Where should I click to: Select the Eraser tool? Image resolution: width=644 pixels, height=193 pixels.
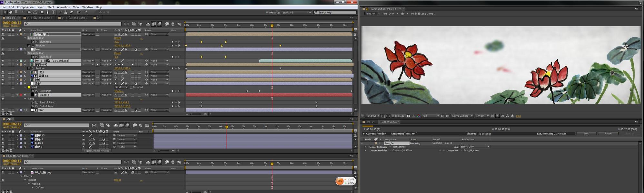coord(72,12)
